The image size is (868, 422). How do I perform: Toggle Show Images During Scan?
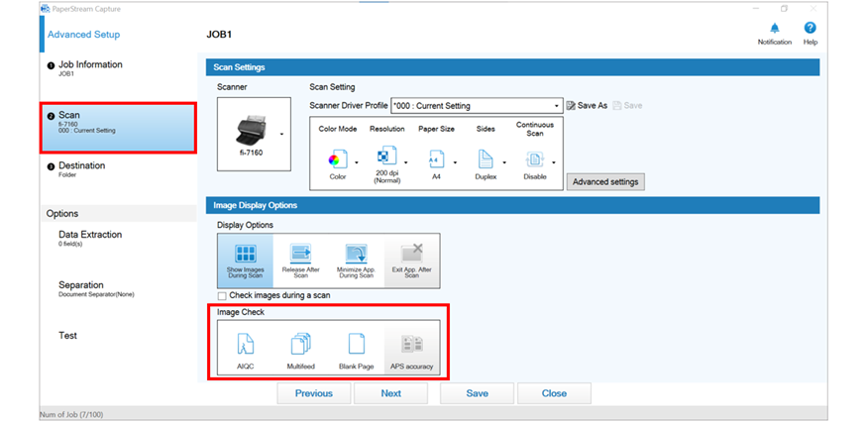coord(246,261)
